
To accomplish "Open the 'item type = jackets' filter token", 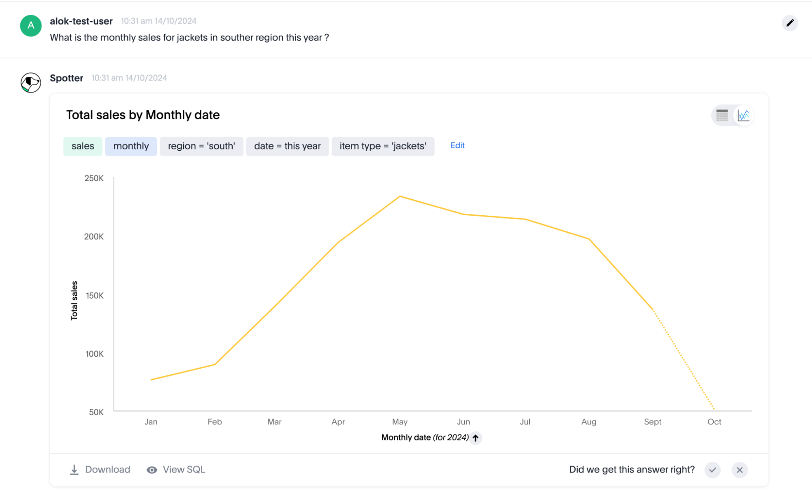I will 383,146.
